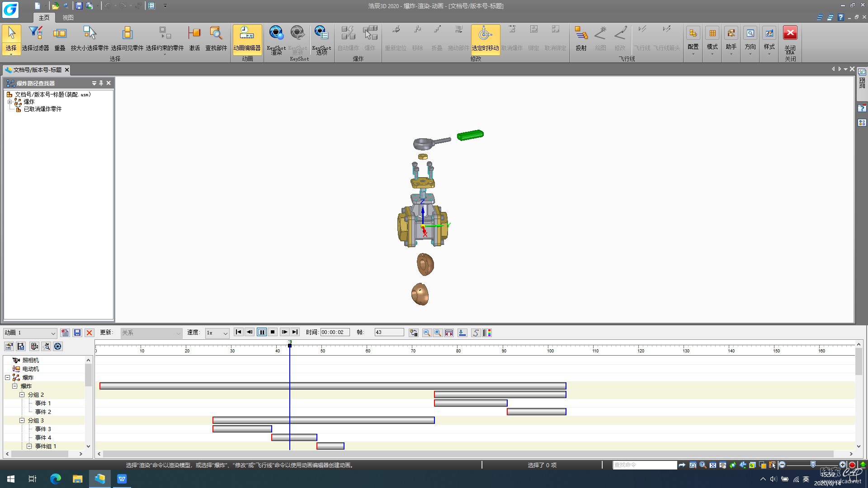Click the 查找命令 search field
The image size is (868, 488).
tap(645, 465)
